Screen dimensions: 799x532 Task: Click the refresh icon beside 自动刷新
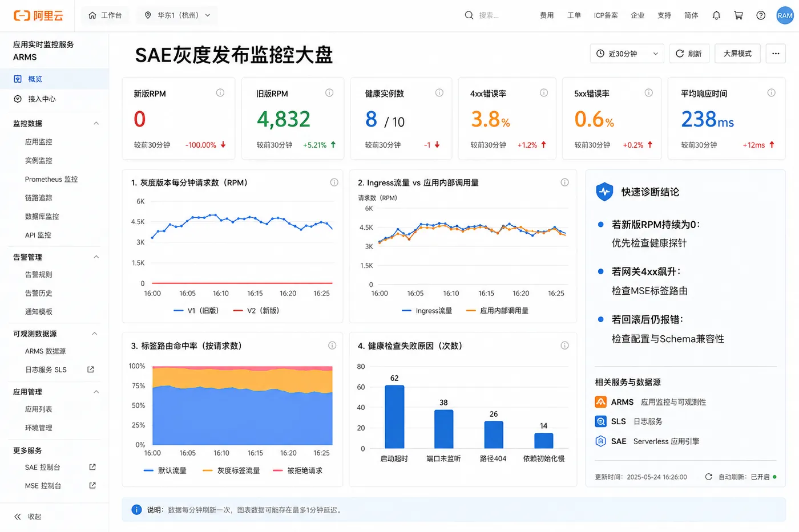point(709,477)
